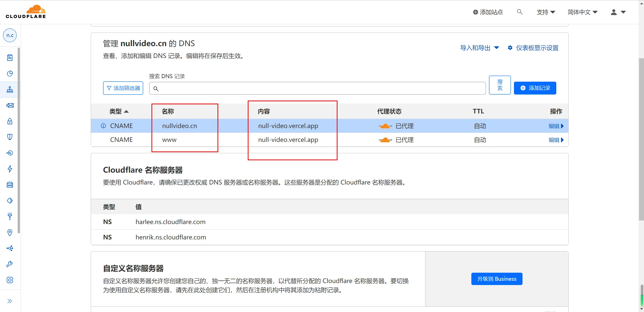Open the Caching drive icon in sidebar

[10, 185]
